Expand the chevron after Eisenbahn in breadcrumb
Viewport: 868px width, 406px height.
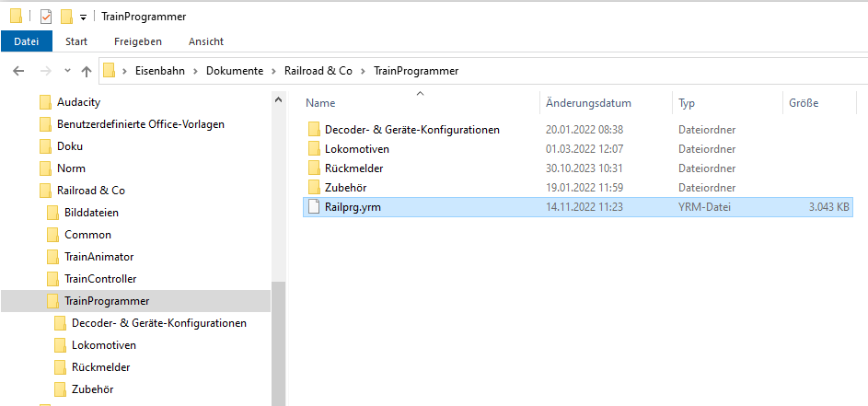pos(195,71)
